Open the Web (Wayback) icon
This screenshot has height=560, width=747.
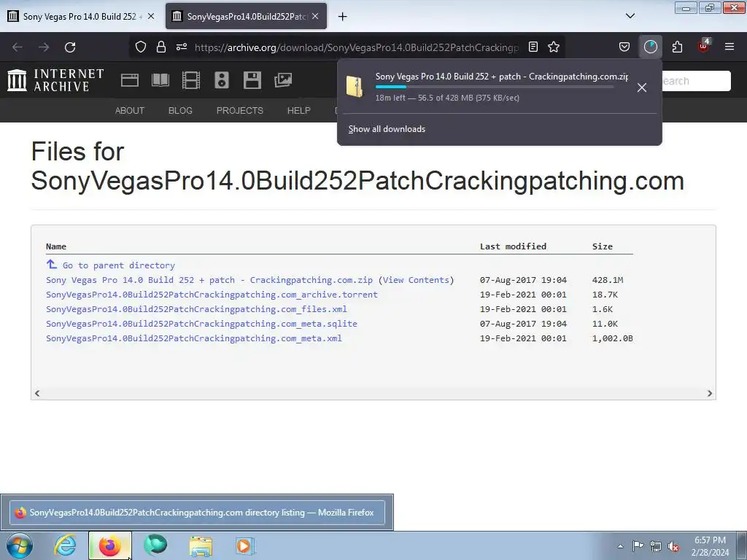click(x=130, y=80)
